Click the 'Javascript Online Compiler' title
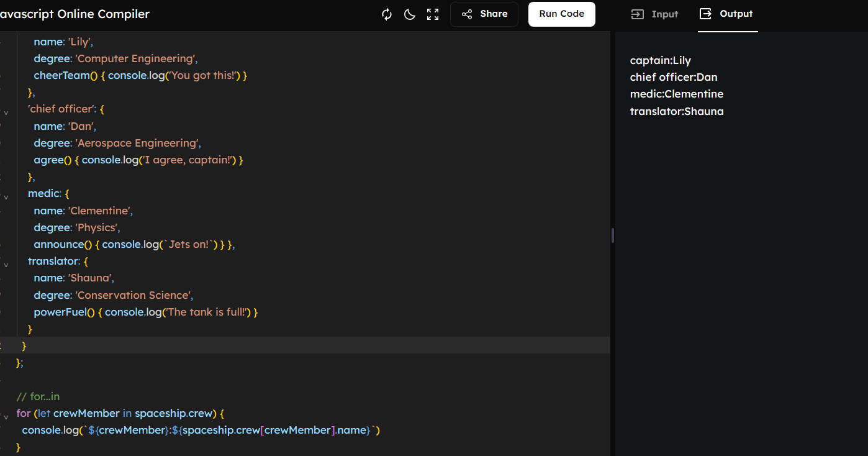The height and width of the screenshot is (456, 868). point(75,14)
